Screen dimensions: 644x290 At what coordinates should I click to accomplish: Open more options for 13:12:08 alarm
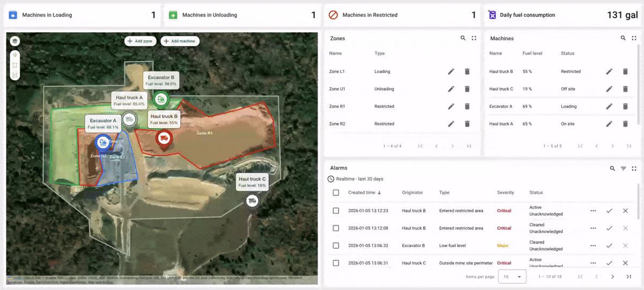coord(593,228)
